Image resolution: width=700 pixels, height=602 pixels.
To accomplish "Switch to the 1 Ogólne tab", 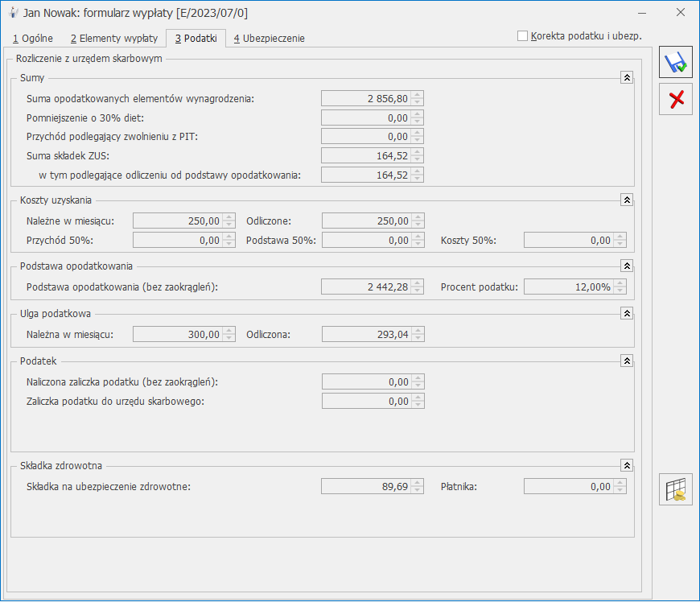I will click(x=33, y=39).
